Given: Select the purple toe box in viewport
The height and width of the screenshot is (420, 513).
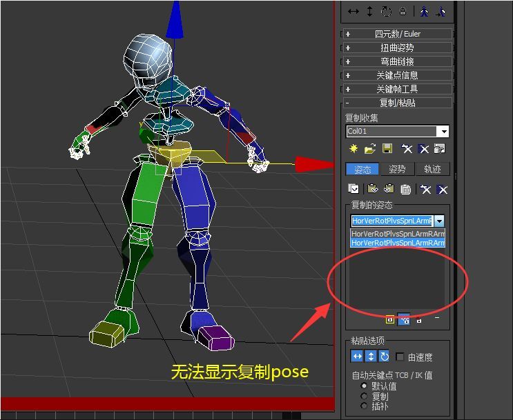Looking at the screenshot, I should (x=217, y=339).
